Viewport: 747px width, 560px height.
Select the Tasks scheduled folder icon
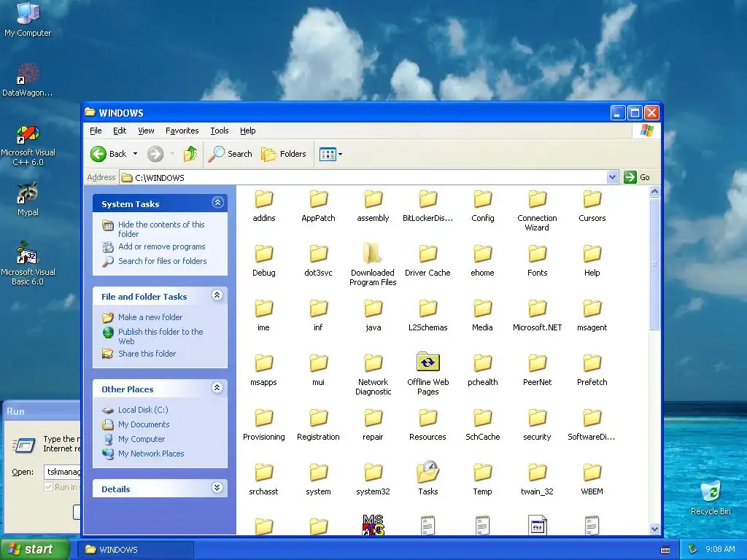(427, 478)
